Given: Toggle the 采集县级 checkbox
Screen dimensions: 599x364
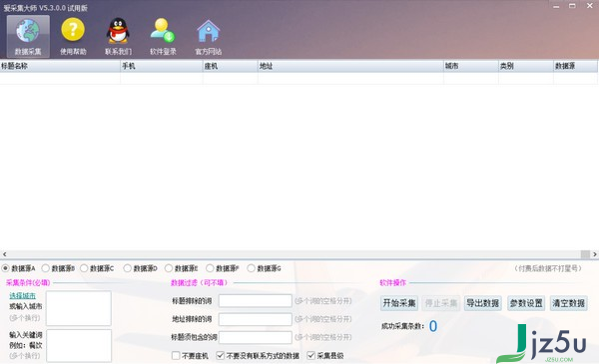Looking at the screenshot, I should pos(310,356).
